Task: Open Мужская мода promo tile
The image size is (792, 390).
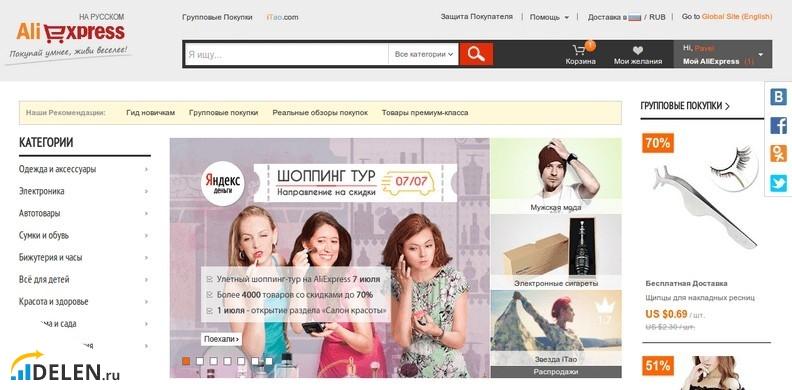Action: click(556, 176)
